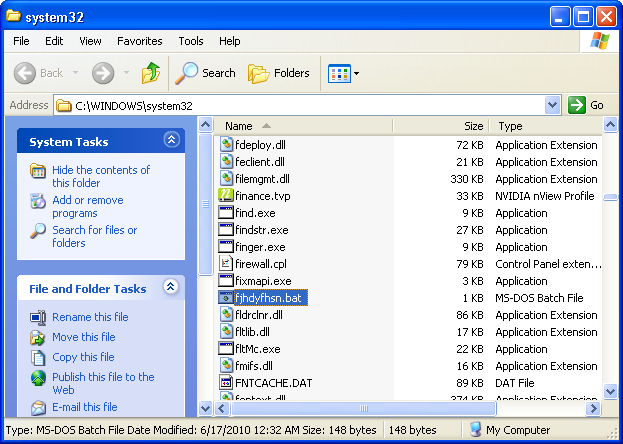Screen dimensions: 623x444
Task: Open the Tools menu
Action: tap(191, 41)
